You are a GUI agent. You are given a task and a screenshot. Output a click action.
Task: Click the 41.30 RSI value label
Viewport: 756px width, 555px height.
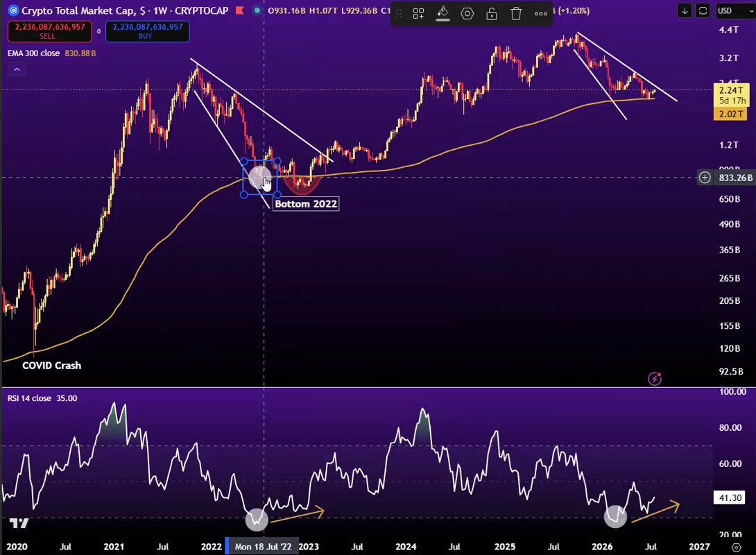pos(730,497)
